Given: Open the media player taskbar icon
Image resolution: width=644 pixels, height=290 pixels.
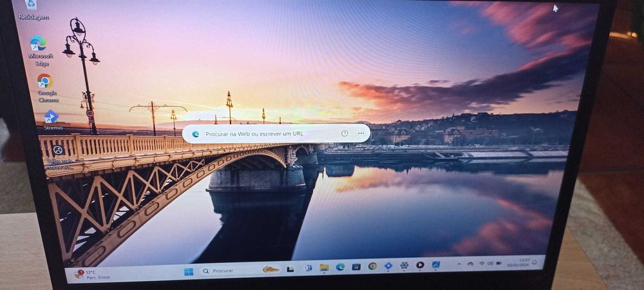Looking at the screenshot, I should [x=420, y=265].
